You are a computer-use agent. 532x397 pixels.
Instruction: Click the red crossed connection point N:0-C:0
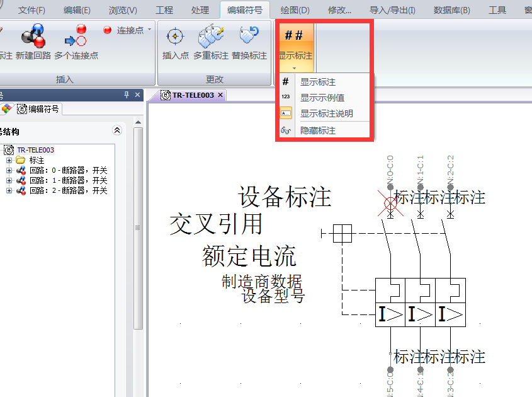[x=390, y=204]
